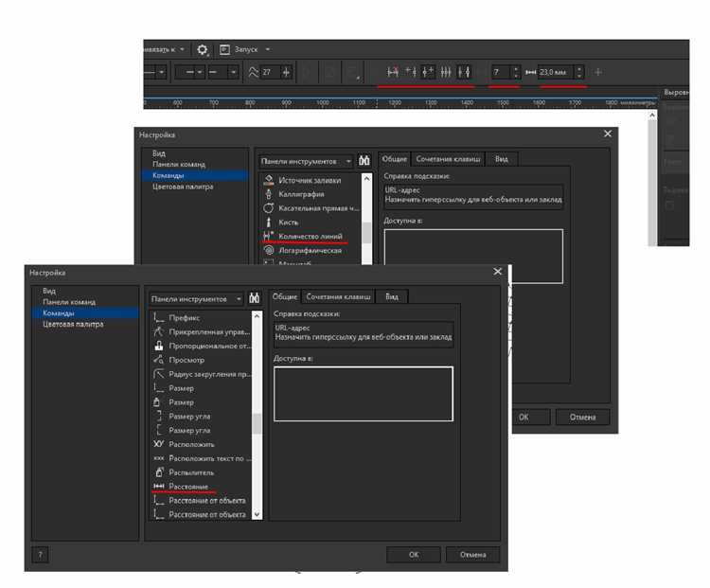Click the scroll down arrow of commands list
The image size is (710, 588).
257,514
